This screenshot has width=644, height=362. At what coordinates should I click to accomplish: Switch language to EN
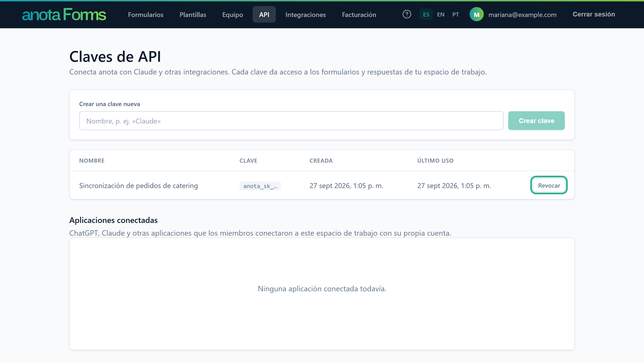(441, 15)
